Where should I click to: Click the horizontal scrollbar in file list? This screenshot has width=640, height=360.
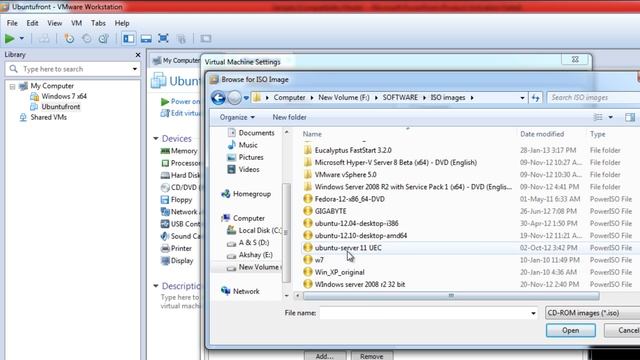(x=451, y=296)
